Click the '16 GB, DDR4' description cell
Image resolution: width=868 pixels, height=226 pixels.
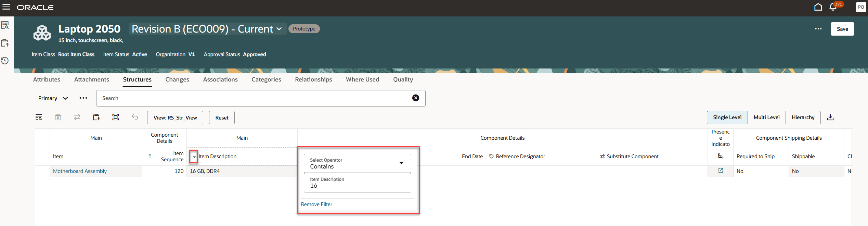point(242,171)
